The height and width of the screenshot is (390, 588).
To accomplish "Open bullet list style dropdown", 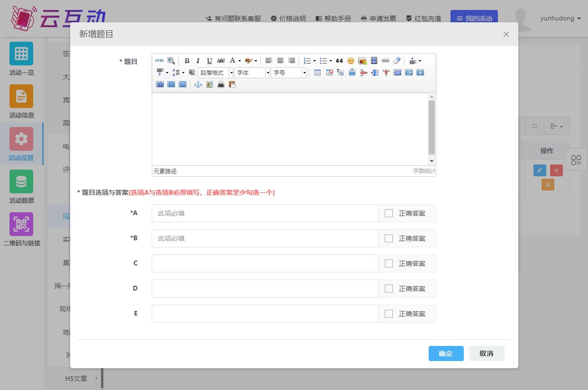I will (331, 61).
